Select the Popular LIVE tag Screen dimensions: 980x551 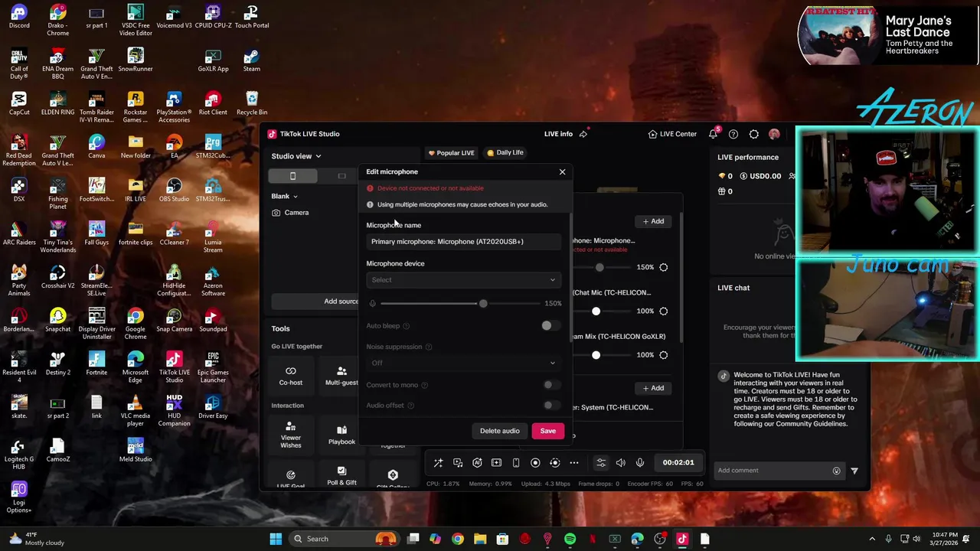451,153
